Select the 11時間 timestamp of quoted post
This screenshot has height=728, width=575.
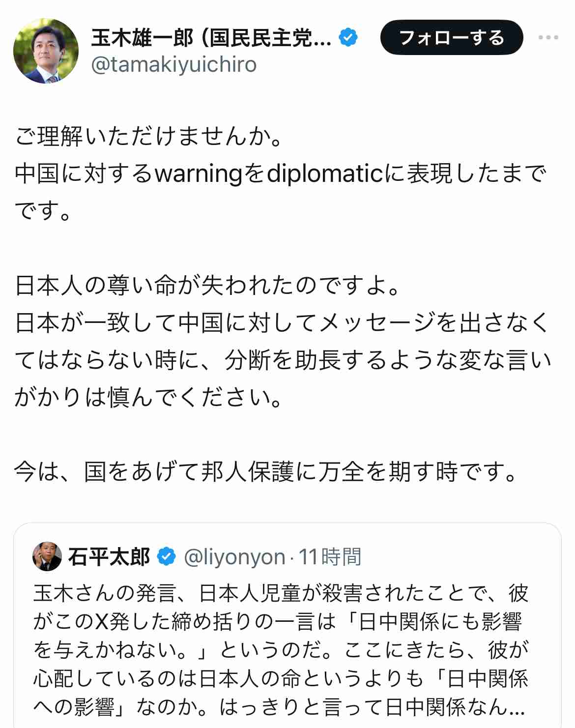[x=330, y=557]
